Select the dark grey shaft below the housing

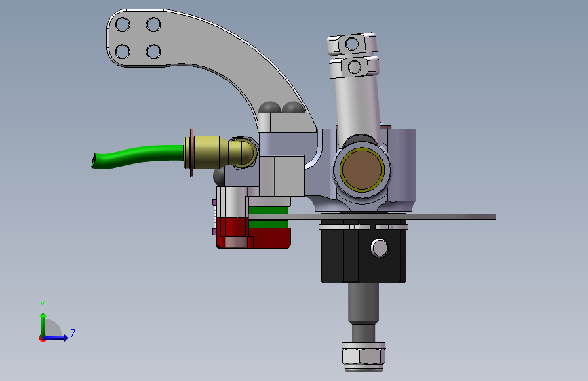point(363,304)
